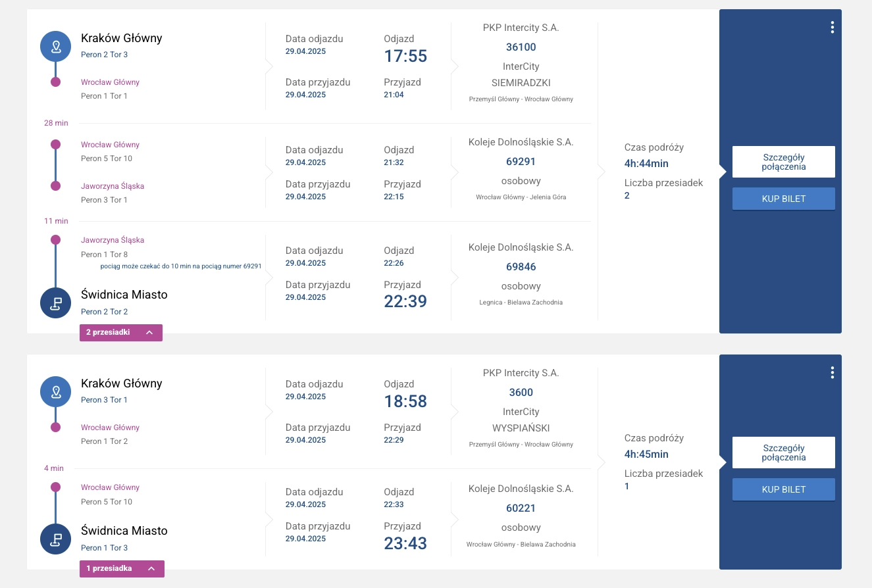The width and height of the screenshot is (872, 588).
Task: Click the 'Wrocław Główny' arrival stop on the SIEMIRADZKI leg
Action: pyautogui.click(x=110, y=82)
